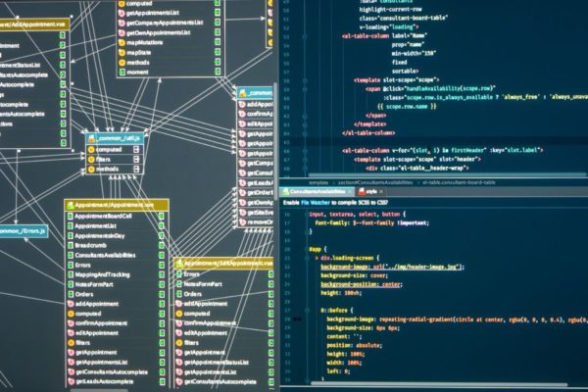The image size is (588, 392).
Task: Click the red method icon beside getOwnAppointmentList
Action: (x=122, y=32)
